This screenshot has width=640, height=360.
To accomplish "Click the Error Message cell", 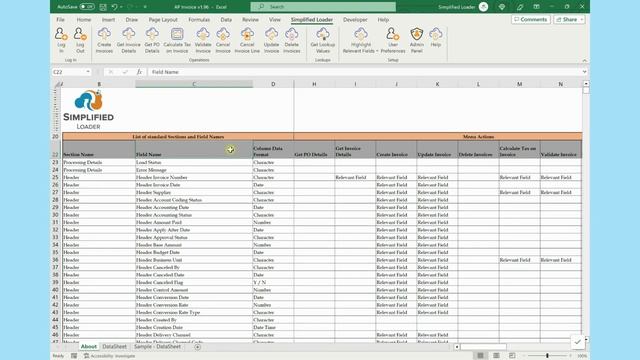I will coord(194,170).
